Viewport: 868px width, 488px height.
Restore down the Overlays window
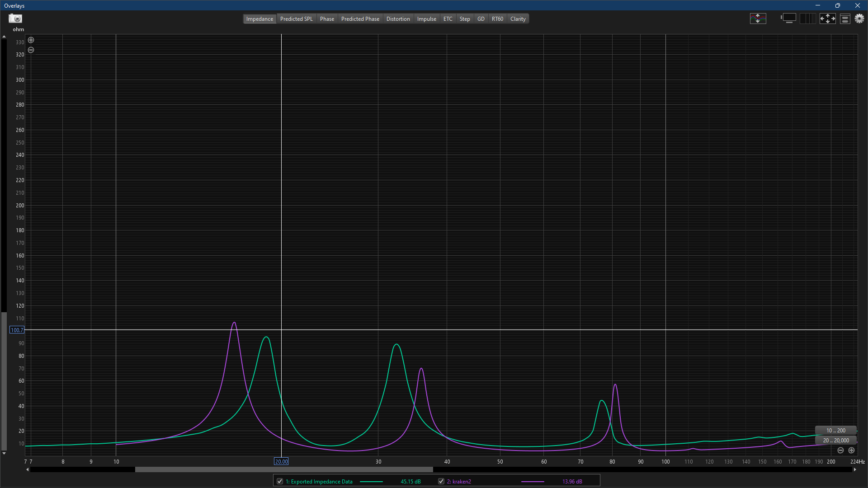tap(837, 5)
